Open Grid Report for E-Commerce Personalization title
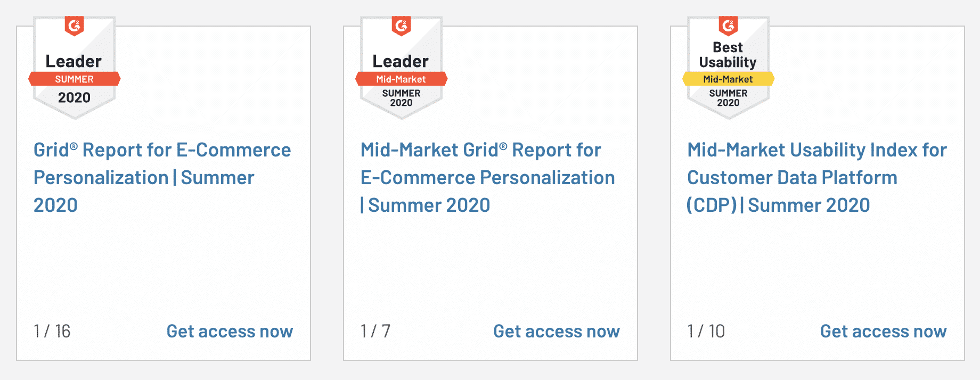The height and width of the screenshot is (380, 980). coord(162,177)
